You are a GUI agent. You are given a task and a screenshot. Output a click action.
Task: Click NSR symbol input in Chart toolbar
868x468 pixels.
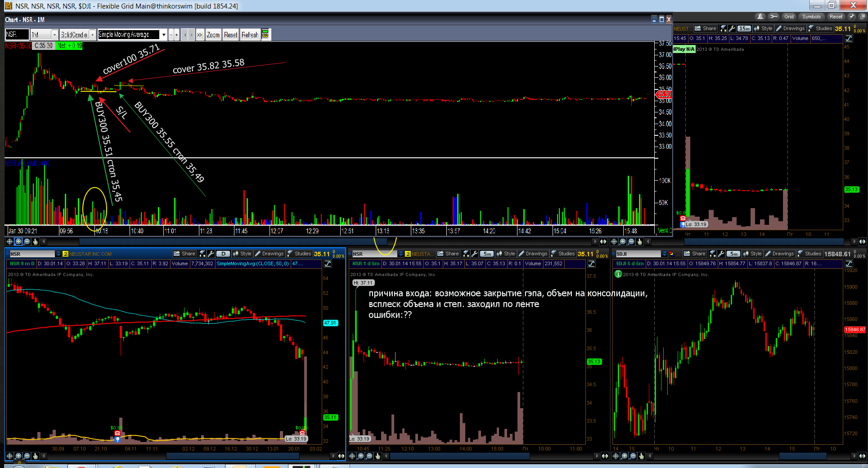[17, 35]
